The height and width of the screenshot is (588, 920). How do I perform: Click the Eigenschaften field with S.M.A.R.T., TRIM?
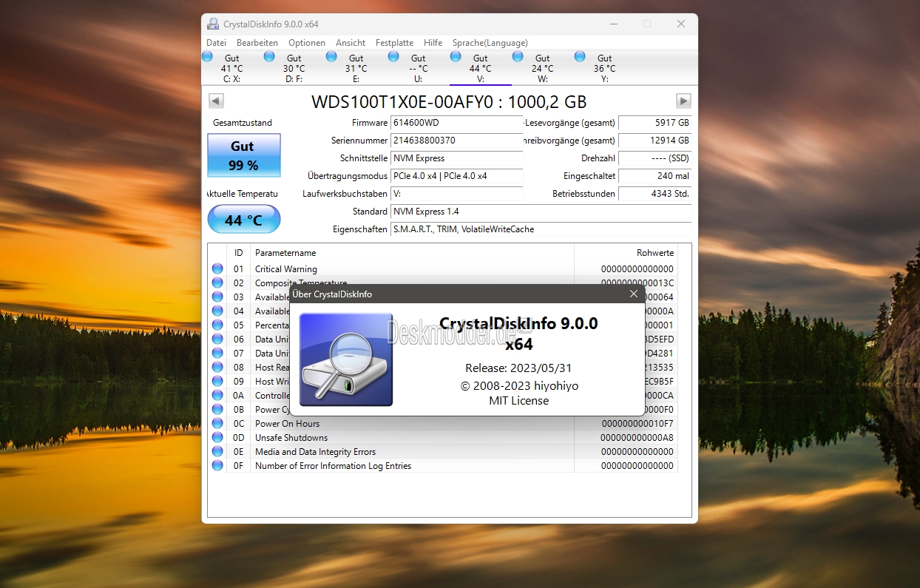click(x=541, y=229)
